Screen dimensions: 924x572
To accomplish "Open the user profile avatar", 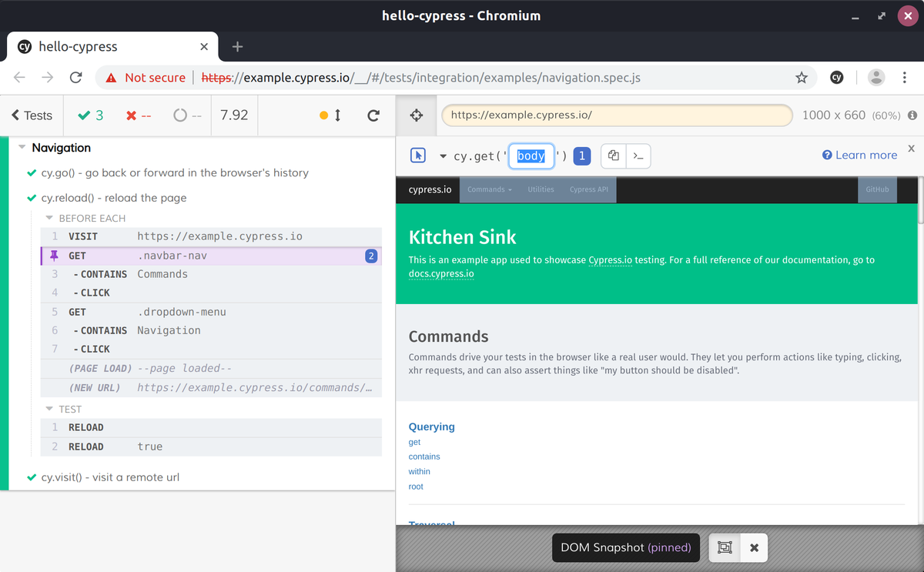I will pos(876,77).
